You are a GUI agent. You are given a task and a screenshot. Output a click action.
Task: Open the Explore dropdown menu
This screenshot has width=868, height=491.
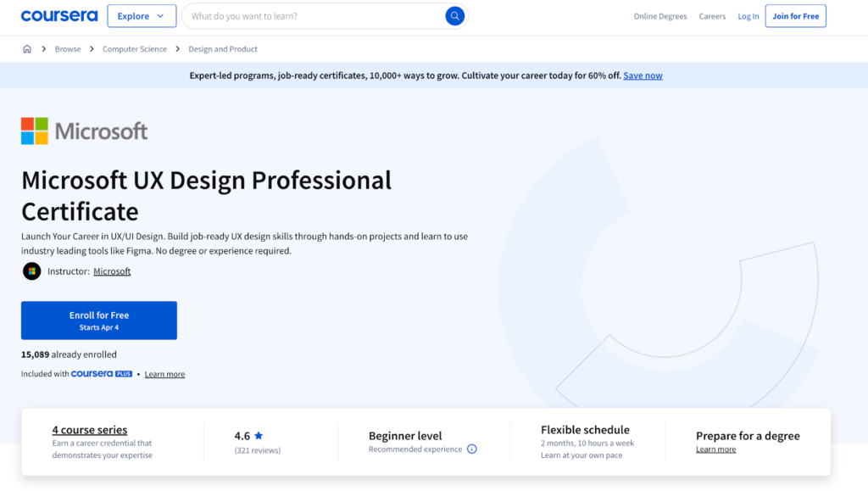(142, 16)
